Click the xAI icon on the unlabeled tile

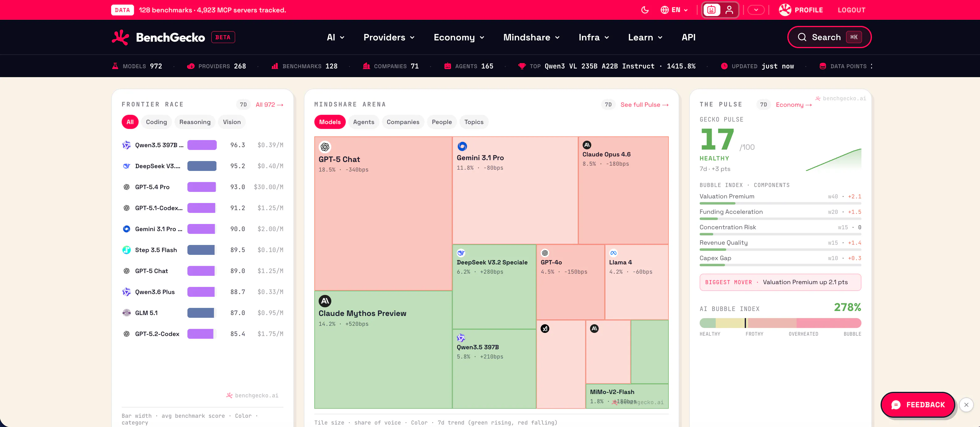pos(545,329)
